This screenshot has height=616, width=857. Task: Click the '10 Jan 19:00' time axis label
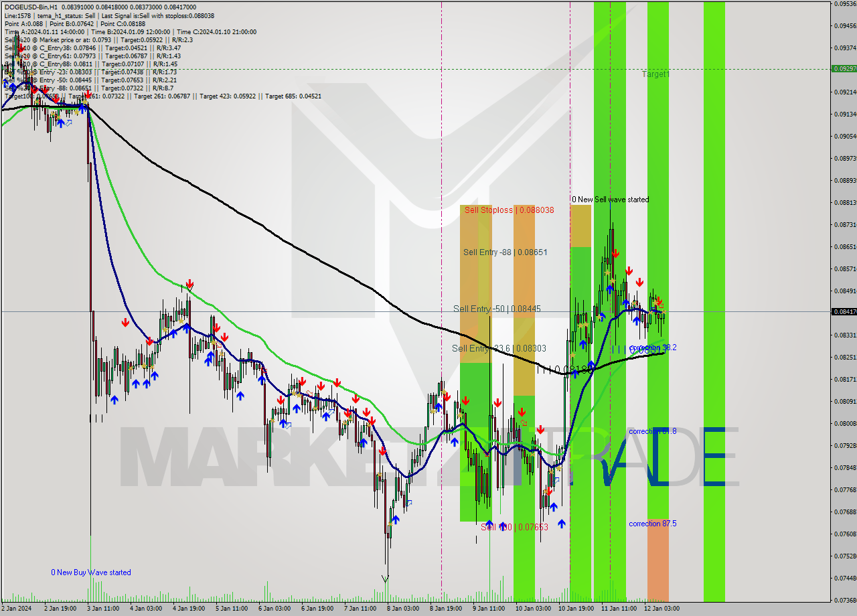[x=575, y=609]
